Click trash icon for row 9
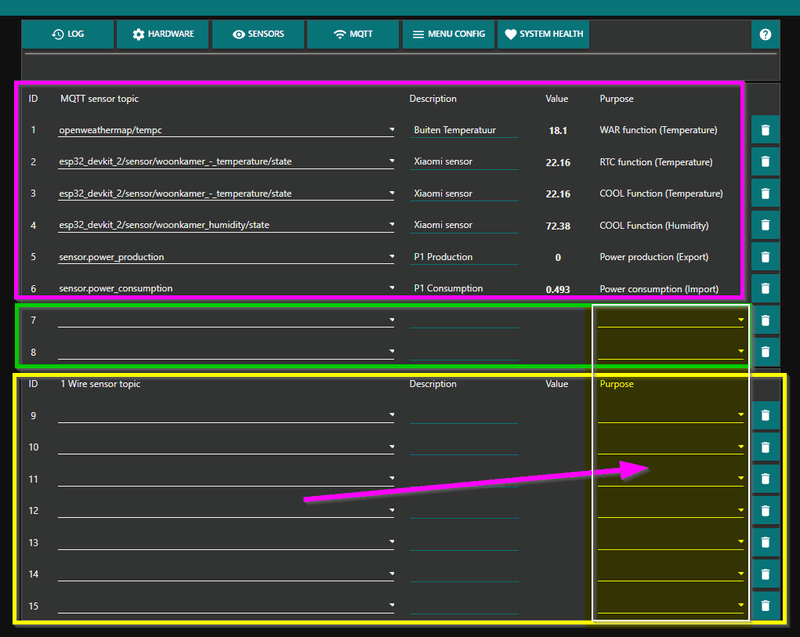Viewport: 800px width, 637px height. pos(765,416)
